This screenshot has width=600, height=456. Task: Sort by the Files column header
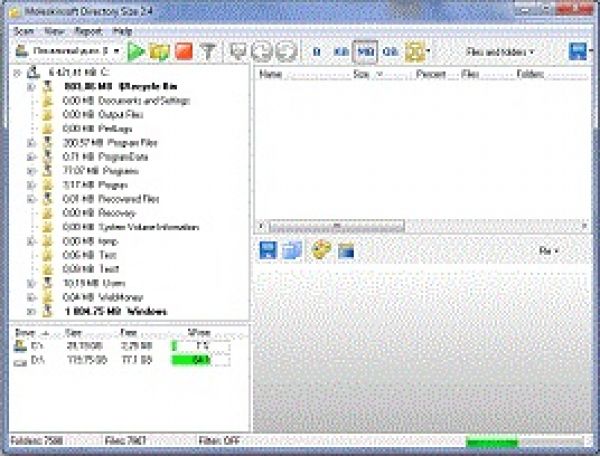(x=486, y=74)
